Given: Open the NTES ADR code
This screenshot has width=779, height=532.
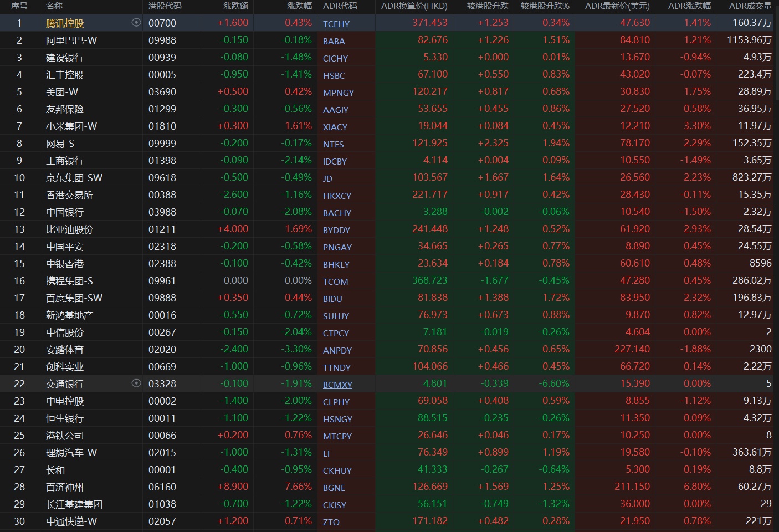Looking at the screenshot, I should [x=334, y=144].
